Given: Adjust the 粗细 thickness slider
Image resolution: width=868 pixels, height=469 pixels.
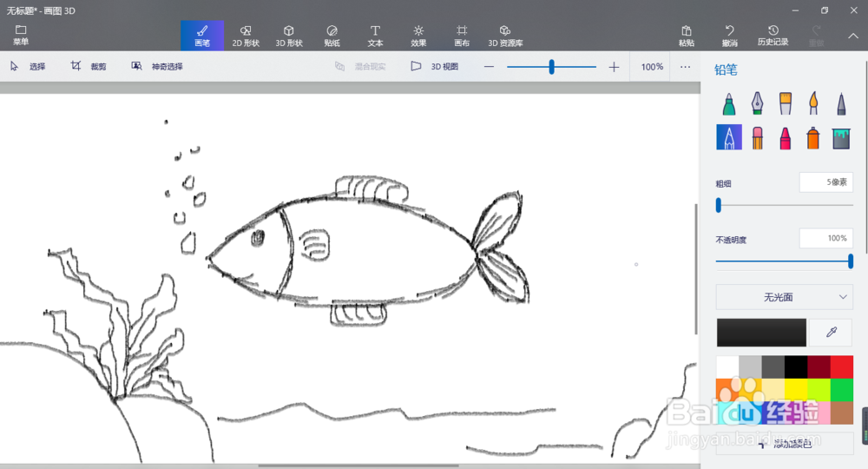Looking at the screenshot, I should click(719, 206).
